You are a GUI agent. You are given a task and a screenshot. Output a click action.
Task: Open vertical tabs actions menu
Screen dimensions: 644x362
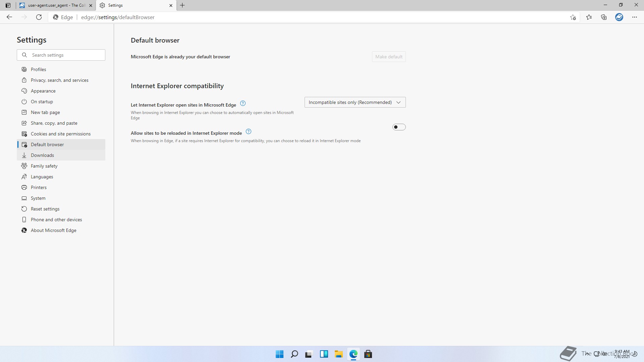click(x=8, y=5)
